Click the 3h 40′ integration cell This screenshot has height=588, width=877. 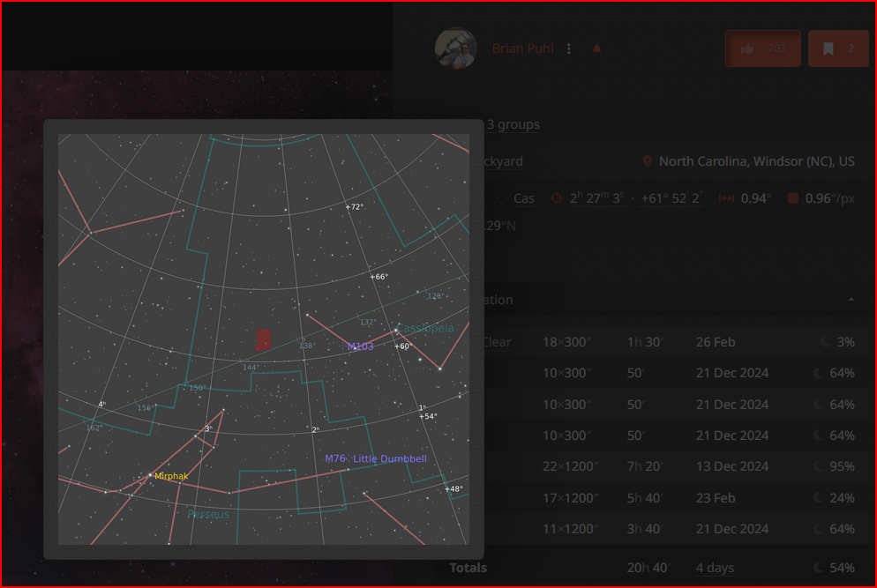645,529
